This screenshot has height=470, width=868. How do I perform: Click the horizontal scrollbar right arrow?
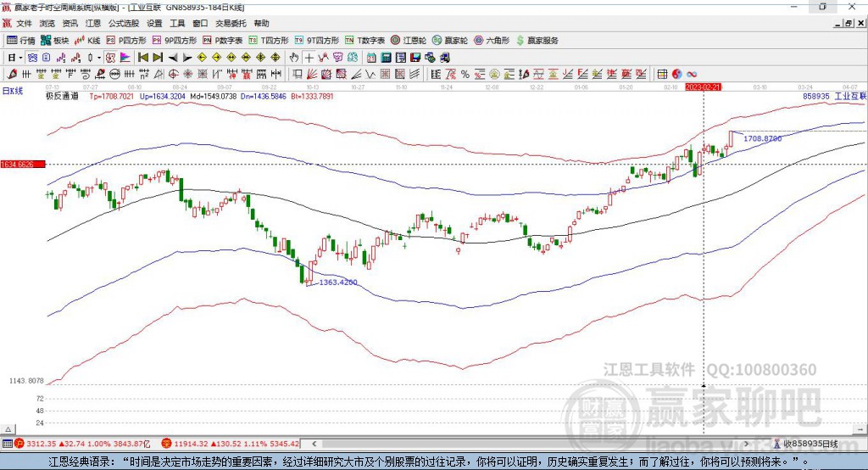(746, 444)
